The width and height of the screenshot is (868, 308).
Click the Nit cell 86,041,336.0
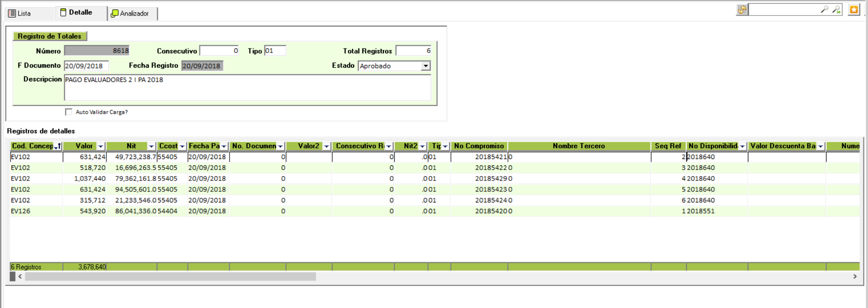point(132,211)
